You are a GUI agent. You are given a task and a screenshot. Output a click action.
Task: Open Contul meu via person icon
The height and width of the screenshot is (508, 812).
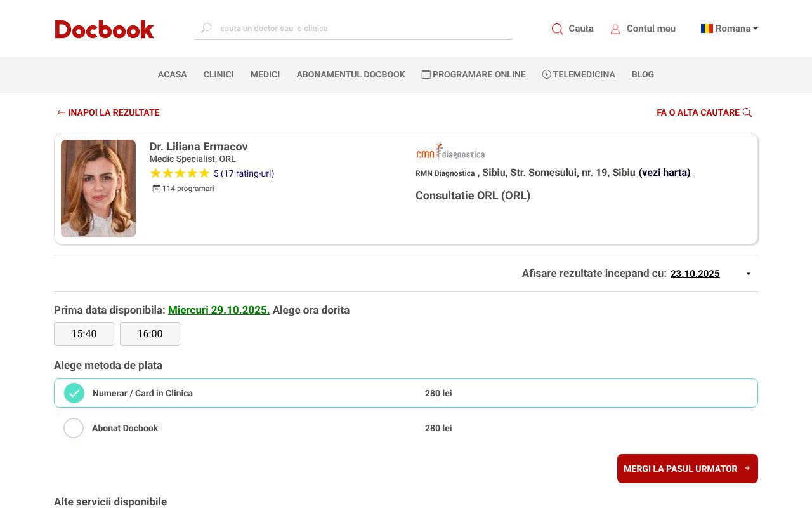click(615, 29)
